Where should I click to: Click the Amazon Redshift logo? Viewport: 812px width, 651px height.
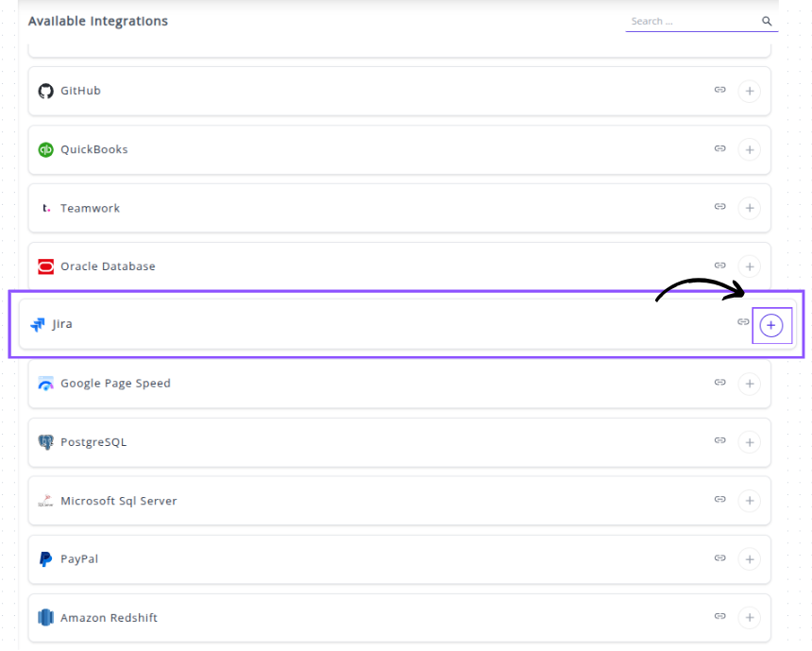point(45,618)
